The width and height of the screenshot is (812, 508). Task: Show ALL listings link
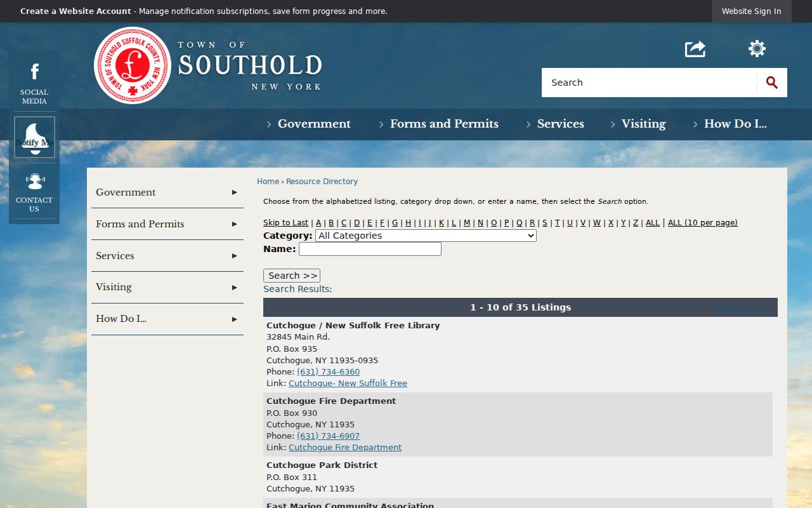653,223
